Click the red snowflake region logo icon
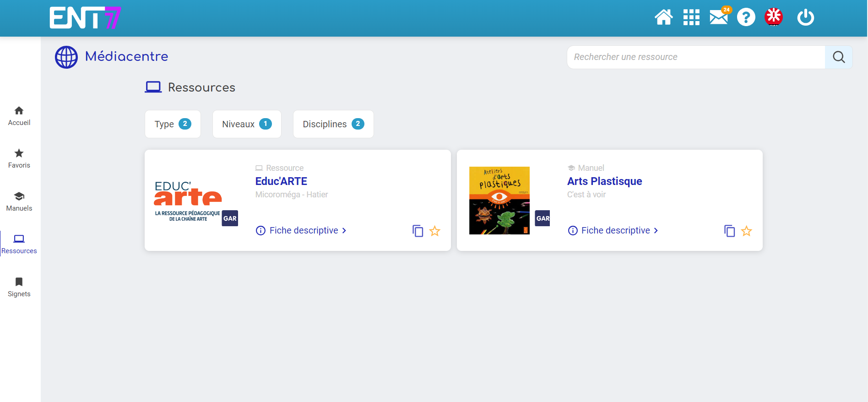The height and width of the screenshot is (402, 868). 773,17
